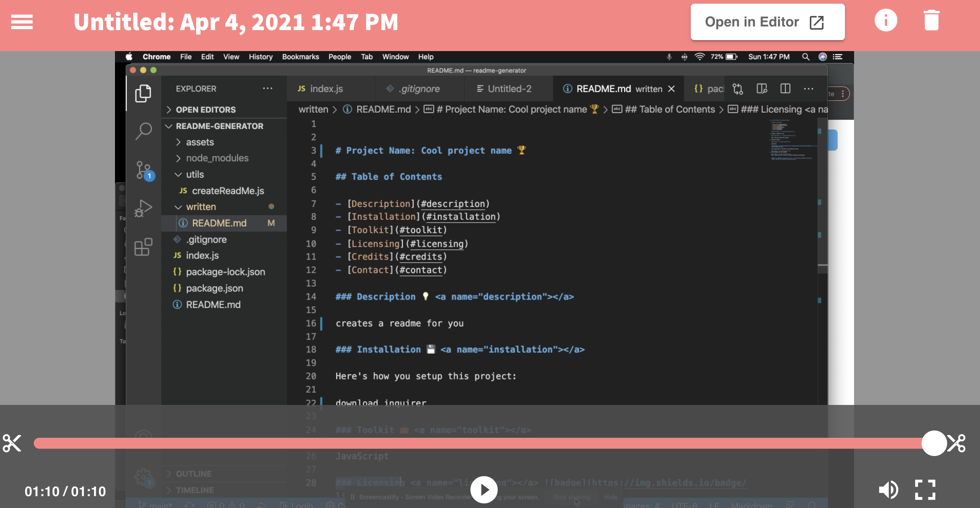This screenshot has height=508, width=980.
Task: Click the Open in Editor button
Action: click(767, 22)
